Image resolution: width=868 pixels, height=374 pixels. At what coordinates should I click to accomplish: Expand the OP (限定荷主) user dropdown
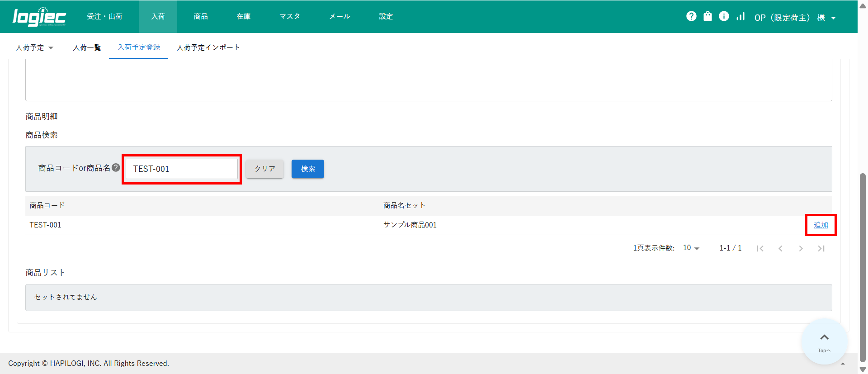(795, 18)
